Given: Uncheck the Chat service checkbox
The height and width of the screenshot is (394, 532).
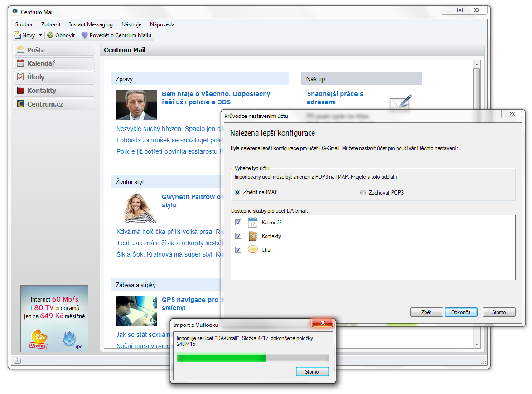Looking at the screenshot, I should point(238,250).
